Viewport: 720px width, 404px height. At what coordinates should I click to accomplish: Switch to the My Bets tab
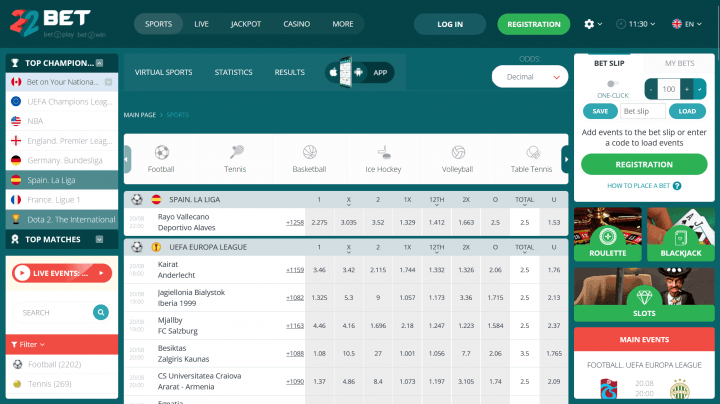click(x=680, y=63)
